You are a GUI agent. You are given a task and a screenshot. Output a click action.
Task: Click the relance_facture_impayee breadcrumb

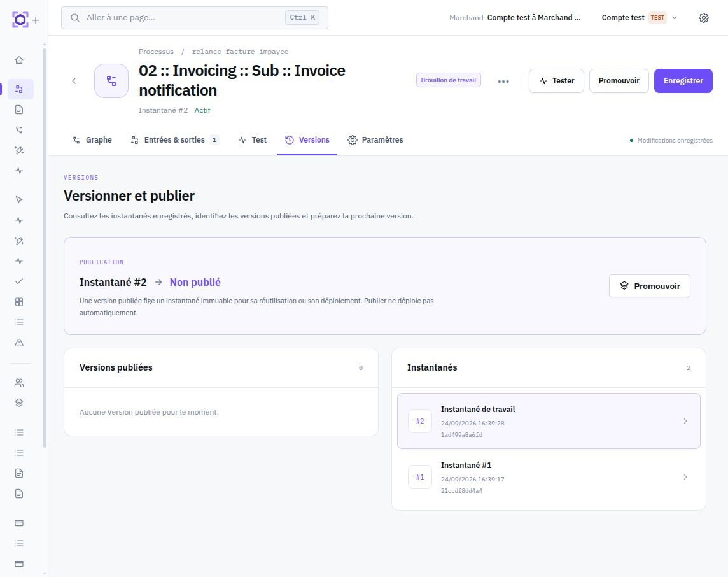[x=240, y=52]
